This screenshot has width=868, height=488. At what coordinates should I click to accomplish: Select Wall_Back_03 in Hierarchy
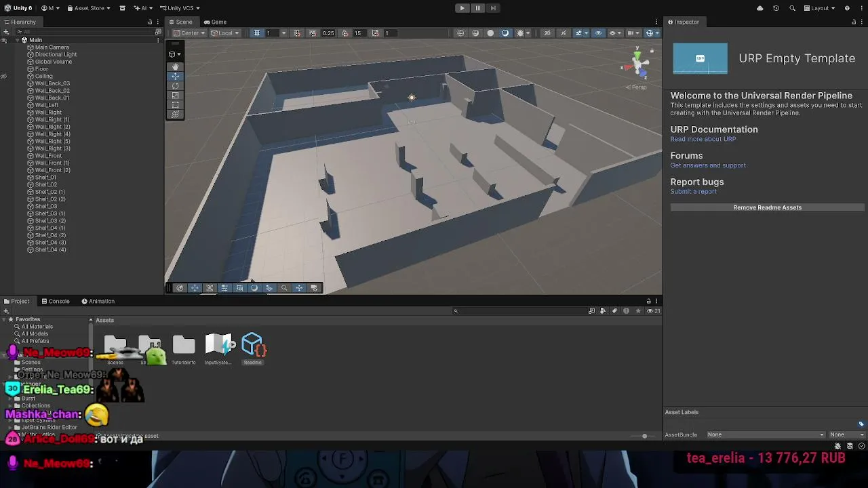pos(52,83)
